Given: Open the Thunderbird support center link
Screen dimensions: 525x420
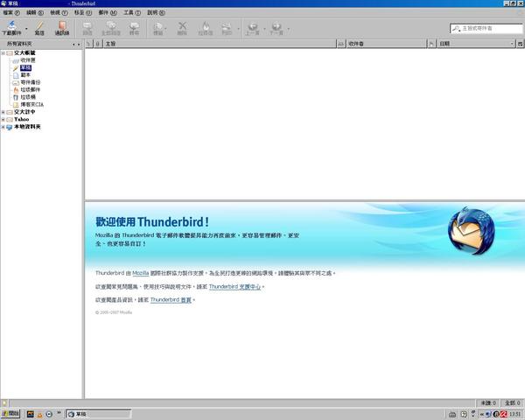Looking at the screenshot, I should pyautogui.click(x=235, y=287).
